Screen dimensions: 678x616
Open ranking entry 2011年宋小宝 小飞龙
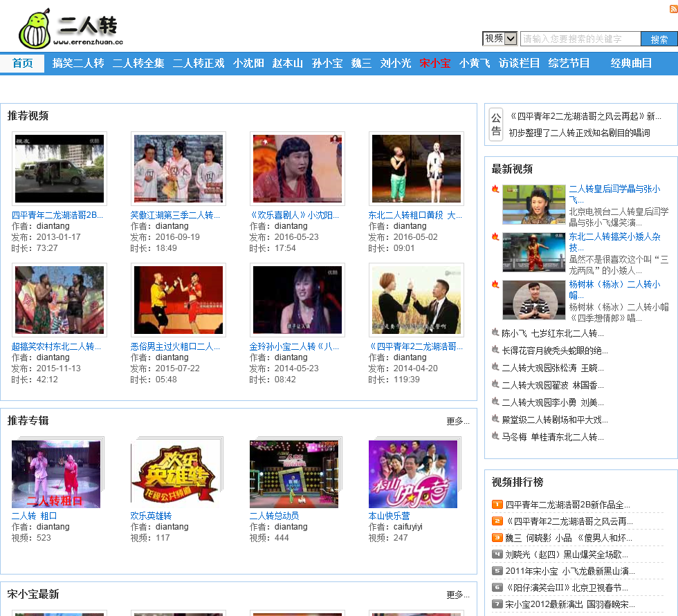(570, 571)
